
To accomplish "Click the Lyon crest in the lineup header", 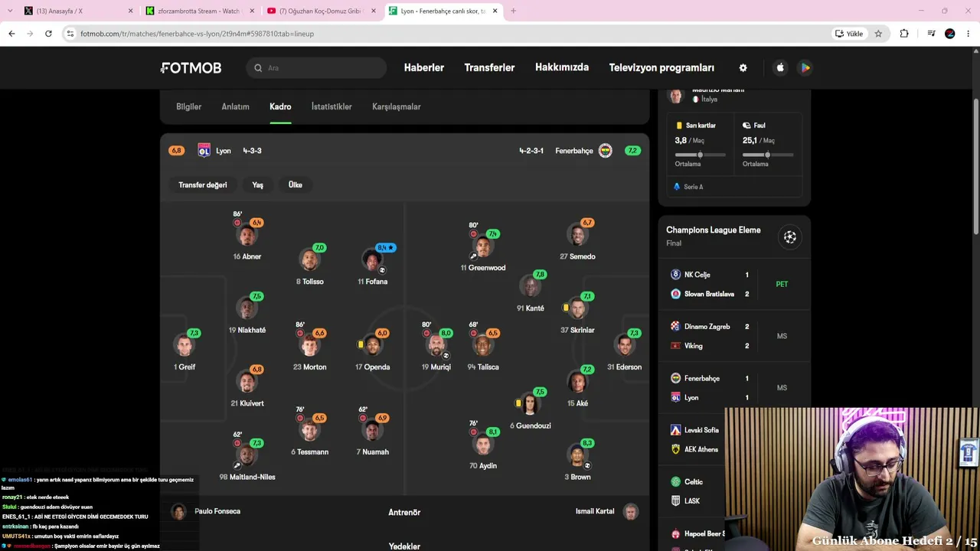I will pos(204,151).
